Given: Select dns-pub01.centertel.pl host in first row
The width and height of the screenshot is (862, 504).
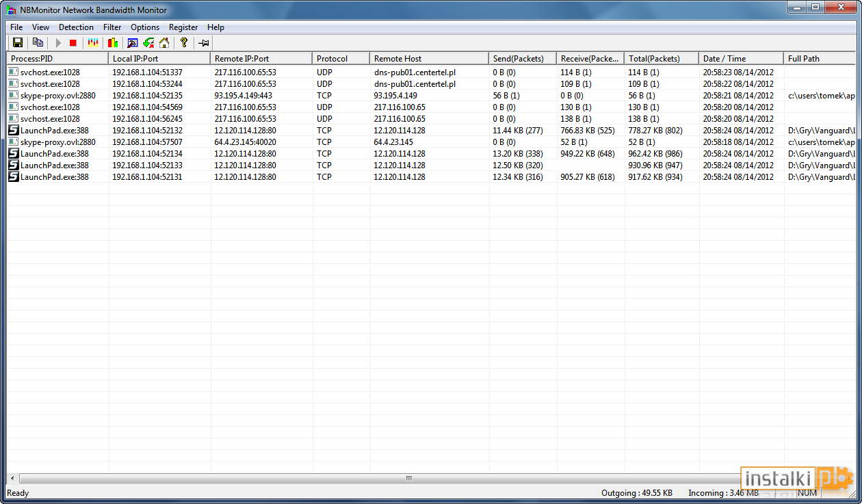Looking at the screenshot, I should (415, 72).
